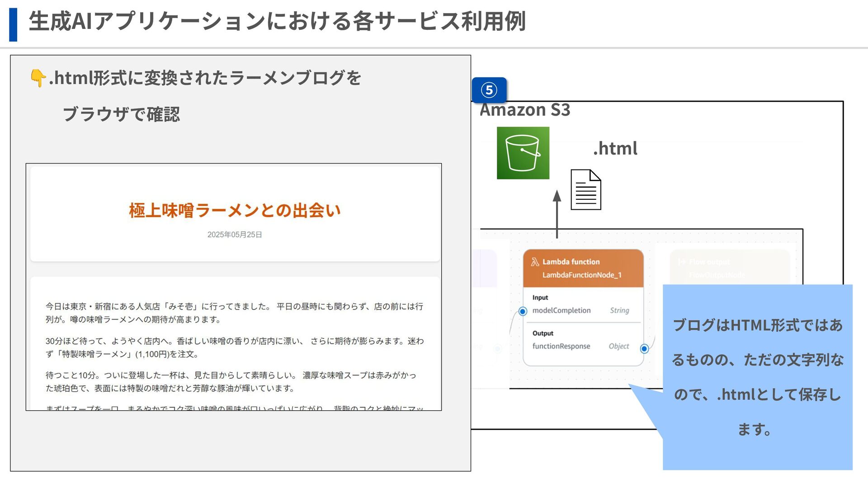Click the slide title 生成AIアプリケーション heading
Viewport: 868px width, 488px height.
(277, 21)
